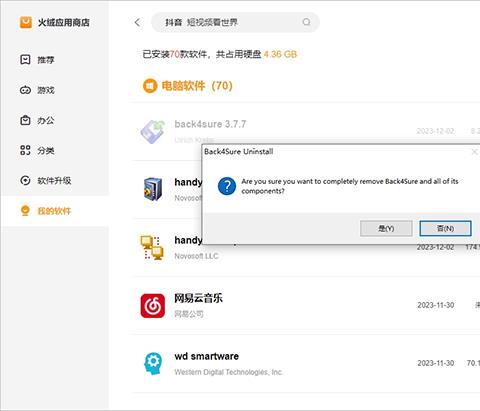Close the Back4Sure Uninstall dialog
Screen dimensions: 480x411
(474, 152)
